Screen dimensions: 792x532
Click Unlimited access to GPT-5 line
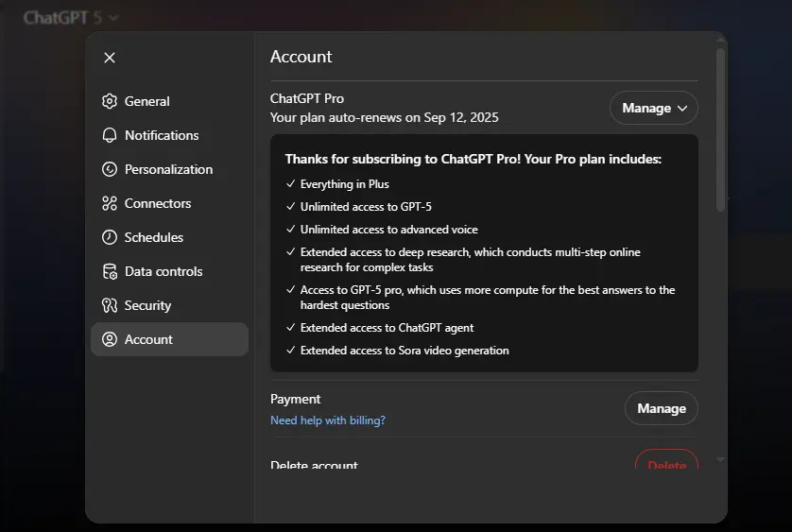(x=366, y=207)
